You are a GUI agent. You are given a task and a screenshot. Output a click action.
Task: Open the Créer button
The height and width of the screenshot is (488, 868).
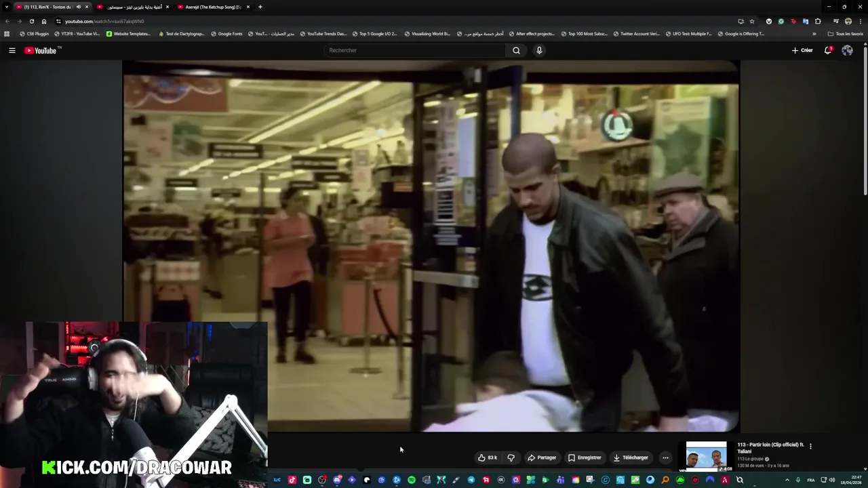[802, 50]
